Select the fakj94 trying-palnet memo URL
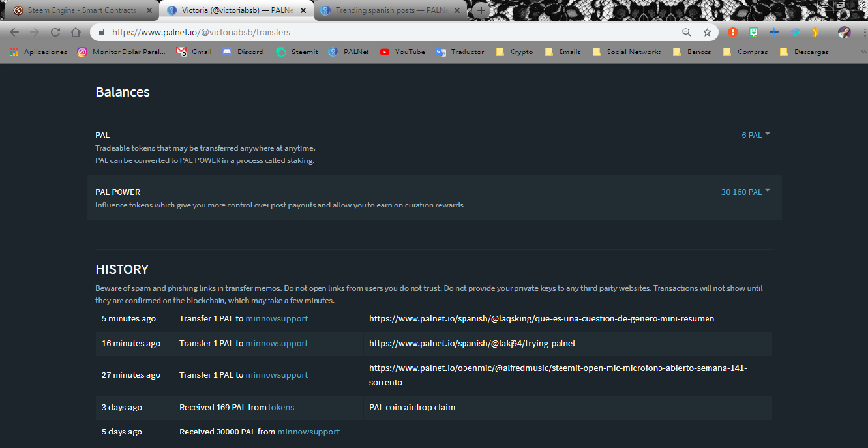This screenshot has height=448, width=868. [472, 344]
